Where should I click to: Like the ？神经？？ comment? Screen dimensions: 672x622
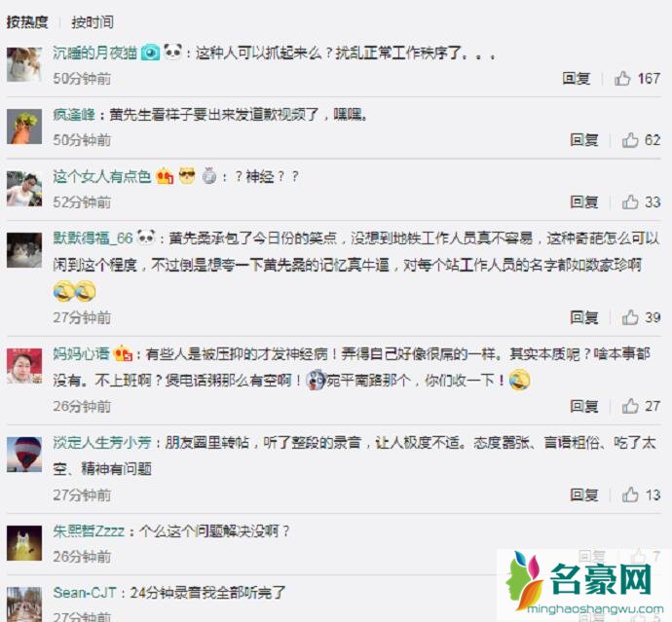(x=630, y=201)
